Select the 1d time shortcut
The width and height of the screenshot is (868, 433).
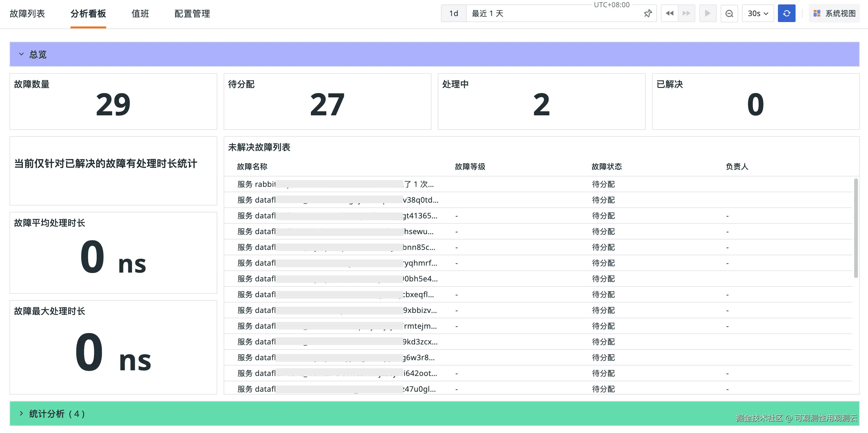tap(454, 14)
